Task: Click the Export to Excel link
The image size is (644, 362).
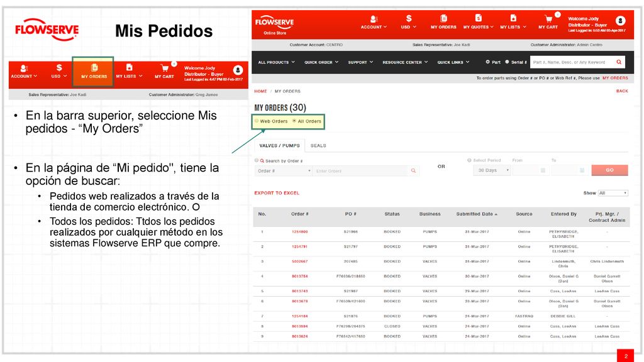Action: [x=277, y=193]
